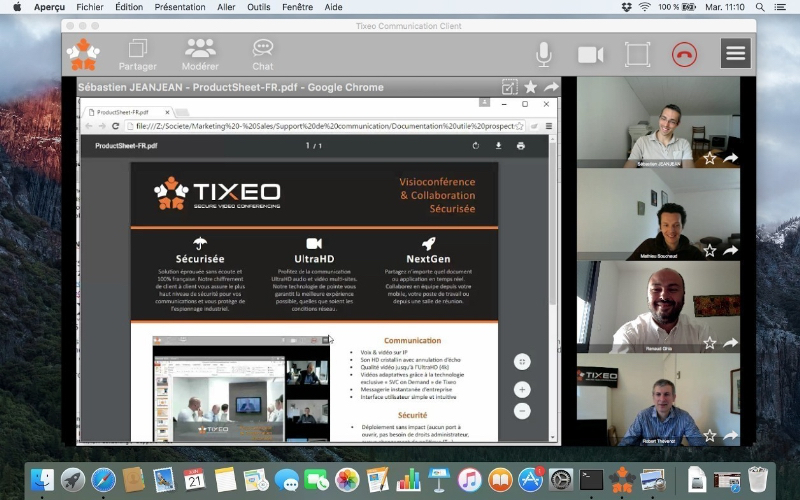Screen dimensions: 800x500
Task: Open the Fichier menu
Action: pos(90,7)
